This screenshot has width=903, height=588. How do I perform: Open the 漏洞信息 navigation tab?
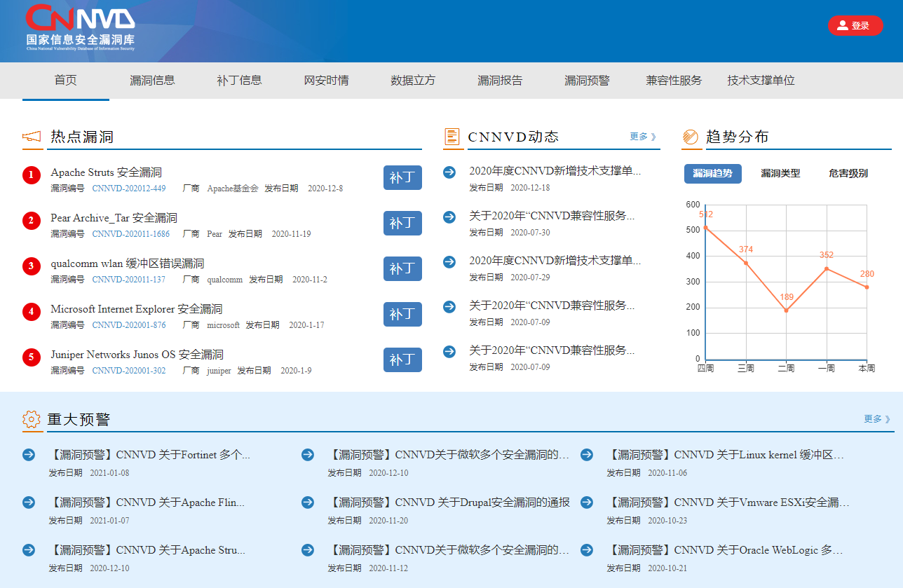click(153, 81)
